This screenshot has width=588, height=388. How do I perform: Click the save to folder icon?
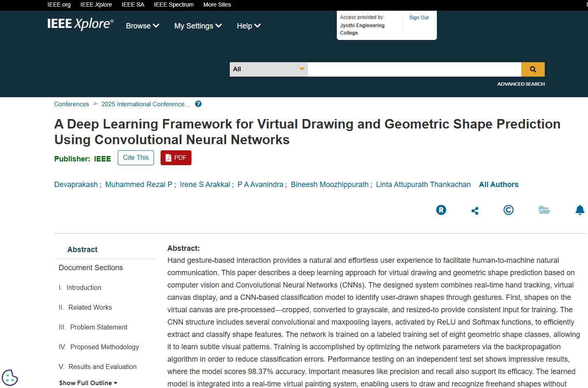[544, 210]
